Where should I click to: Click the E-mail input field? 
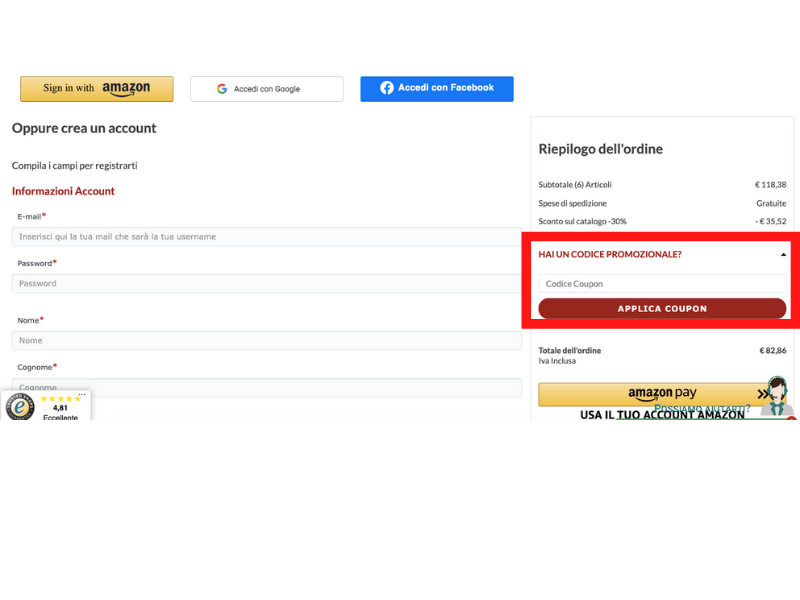click(266, 237)
